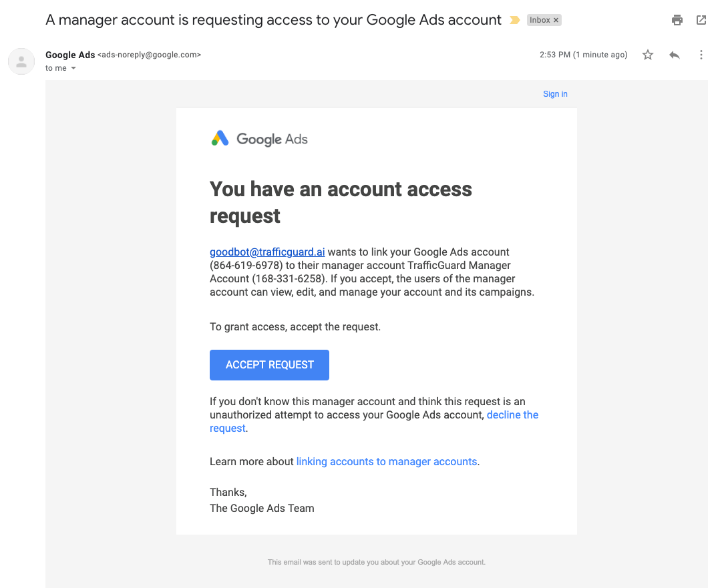The image size is (722, 588).
Task: Star this Google Ads email
Action: [648, 55]
